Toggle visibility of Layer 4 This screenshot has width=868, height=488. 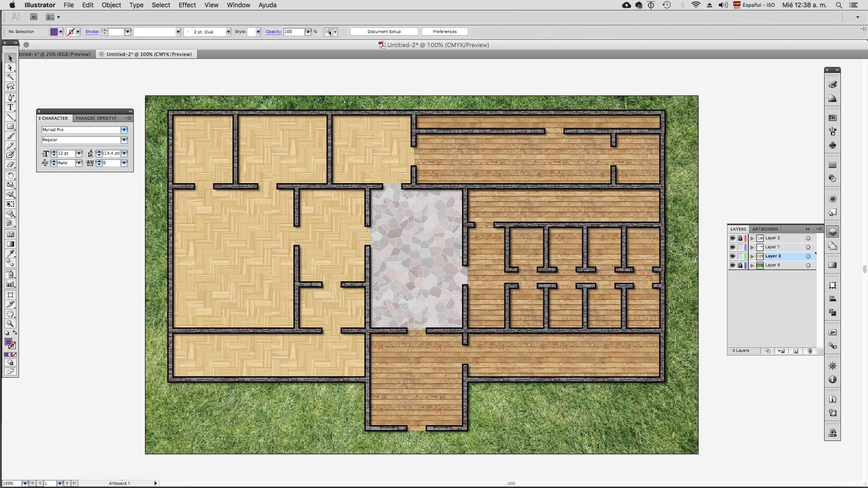(732, 265)
